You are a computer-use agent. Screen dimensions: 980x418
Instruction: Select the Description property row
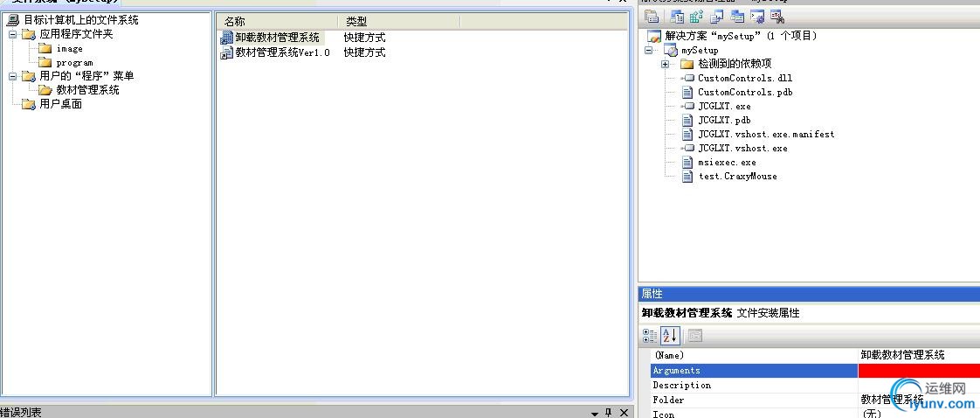pyautogui.click(x=815, y=386)
